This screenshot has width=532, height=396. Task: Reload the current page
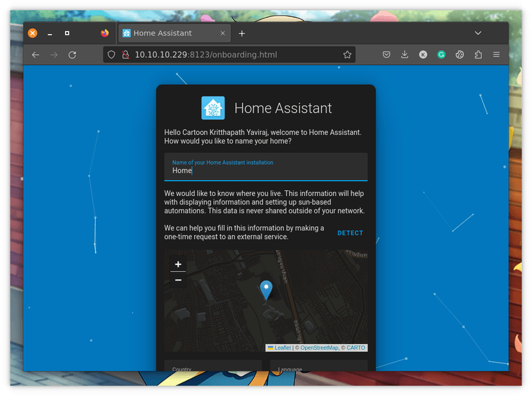click(x=72, y=55)
